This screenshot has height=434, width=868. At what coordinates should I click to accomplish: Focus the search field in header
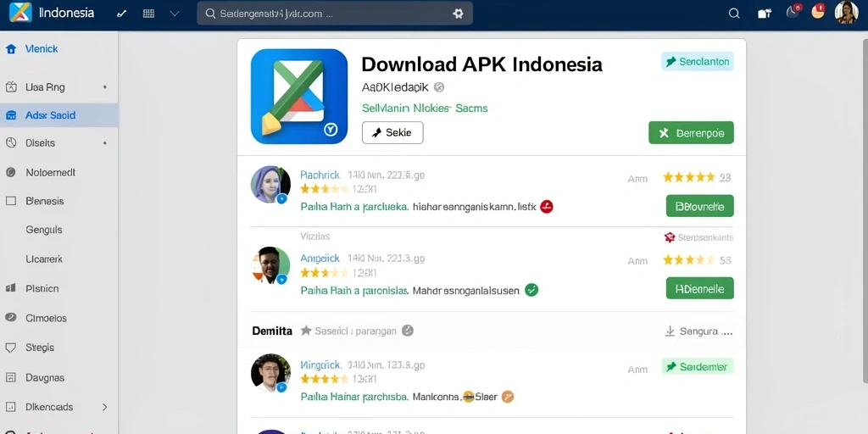tap(334, 14)
